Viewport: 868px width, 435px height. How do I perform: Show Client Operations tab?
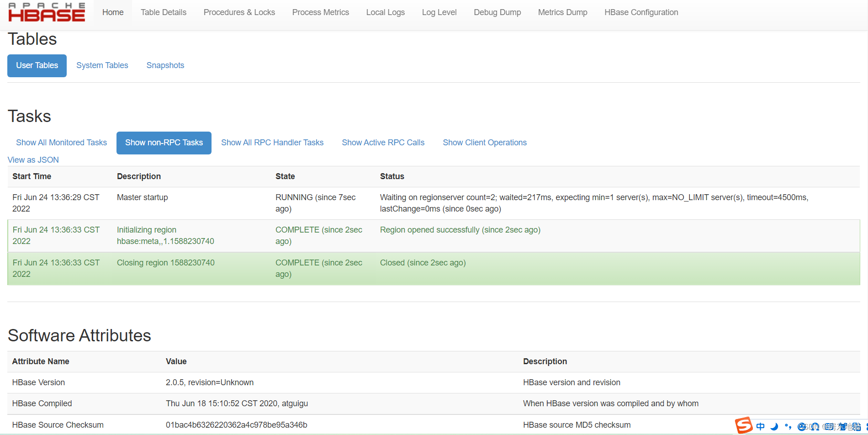click(485, 143)
